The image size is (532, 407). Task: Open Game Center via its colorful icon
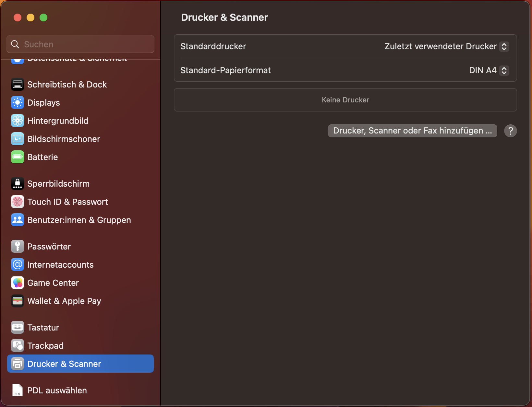(18, 283)
